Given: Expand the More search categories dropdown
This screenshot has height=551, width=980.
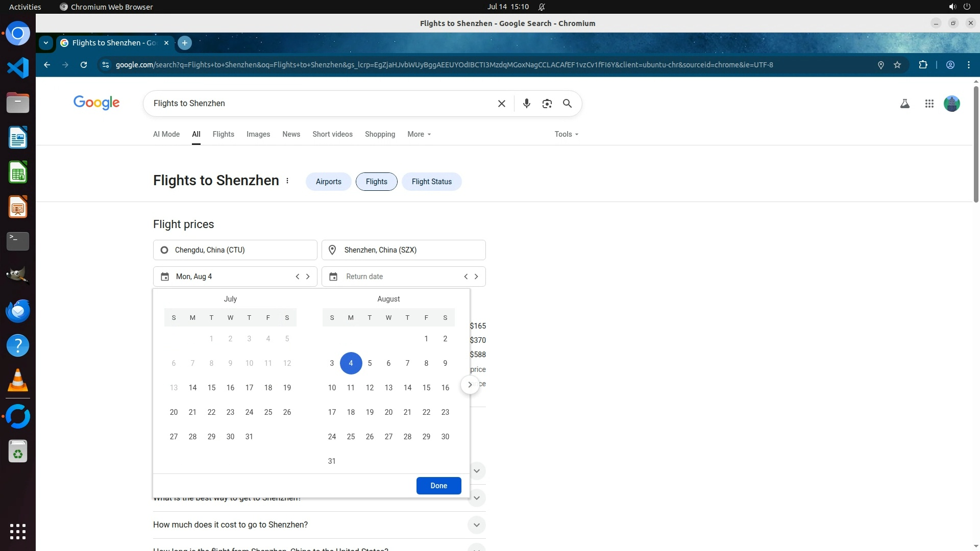Looking at the screenshot, I should point(419,134).
